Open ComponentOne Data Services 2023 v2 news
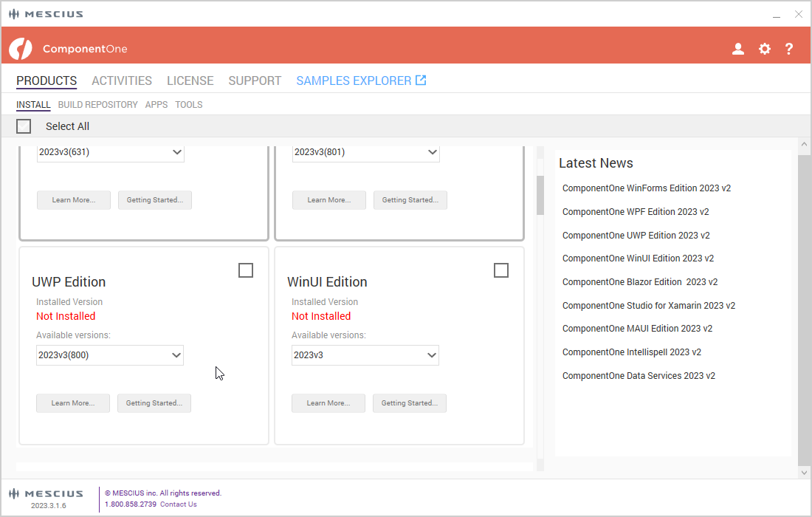812x517 pixels. [x=639, y=376]
